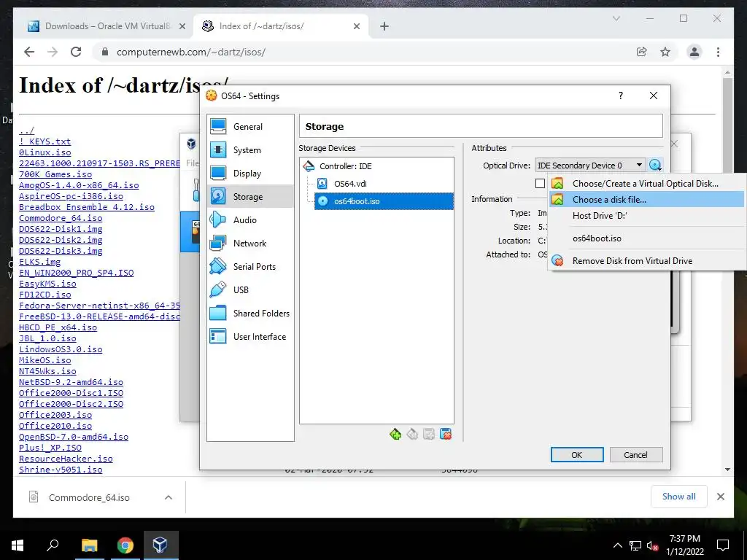This screenshot has height=560, width=747.
Task: Open the Chrome three-dot menu
Action: pyautogui.click(x=718, y=52)
